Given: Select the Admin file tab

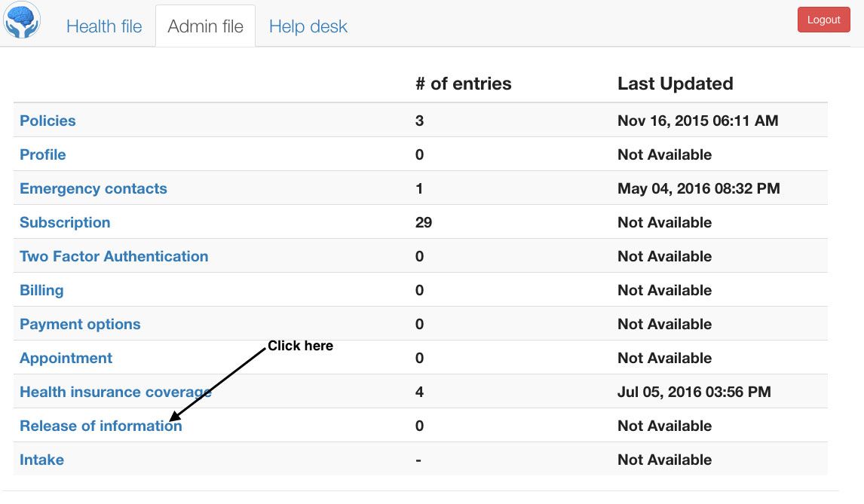Looking at the screenshot, I should point(206,26).
